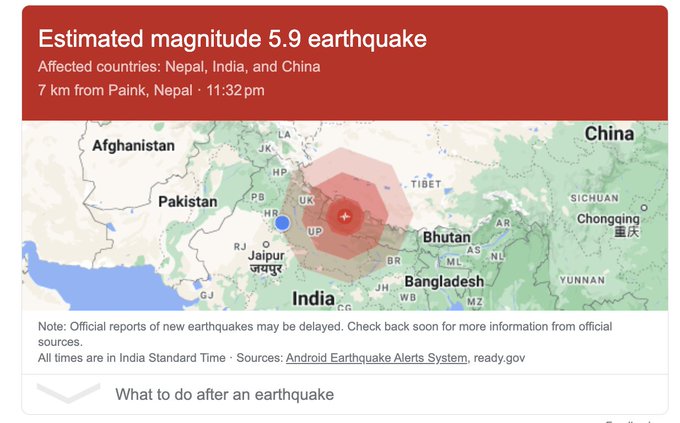680x423 pixels.
Task: Click the chevron arrow beside What to do
Action: click(69, 393)
